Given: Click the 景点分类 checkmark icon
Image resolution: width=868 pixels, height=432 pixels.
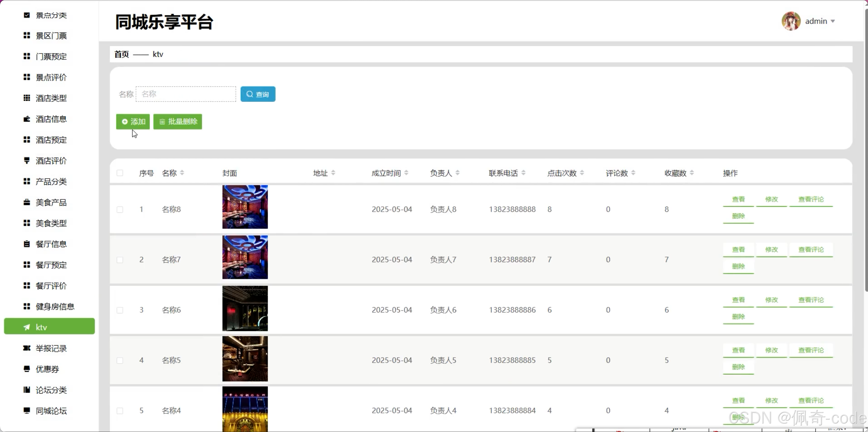Looking at the screenshot, I should [x=27, y=15].
